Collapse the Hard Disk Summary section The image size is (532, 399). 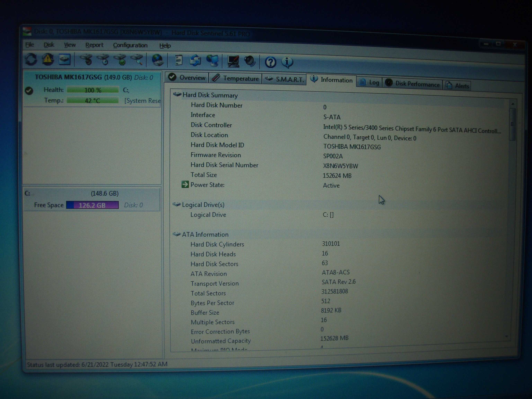177,94
